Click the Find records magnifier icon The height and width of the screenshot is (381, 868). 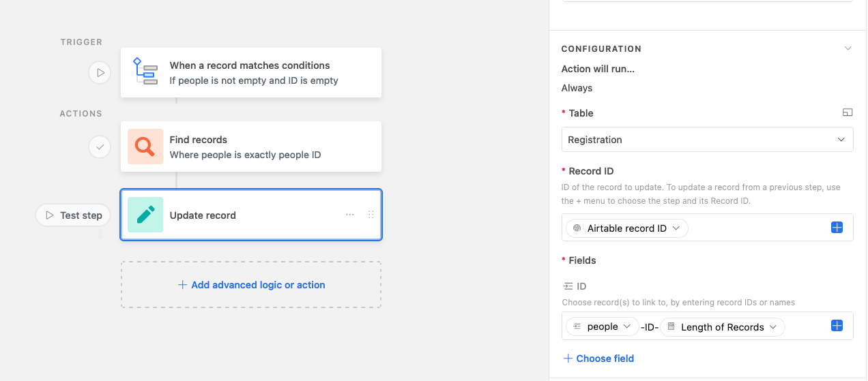click(145, 147)
